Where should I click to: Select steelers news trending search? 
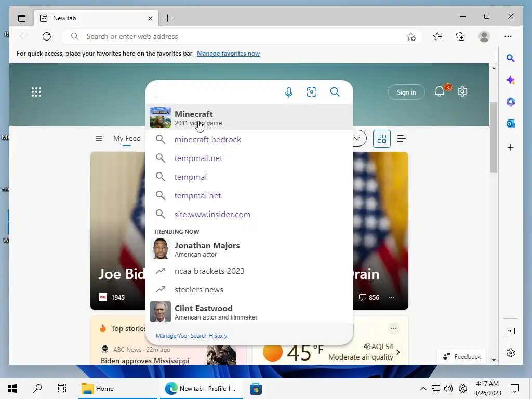(x=249, y=289)
